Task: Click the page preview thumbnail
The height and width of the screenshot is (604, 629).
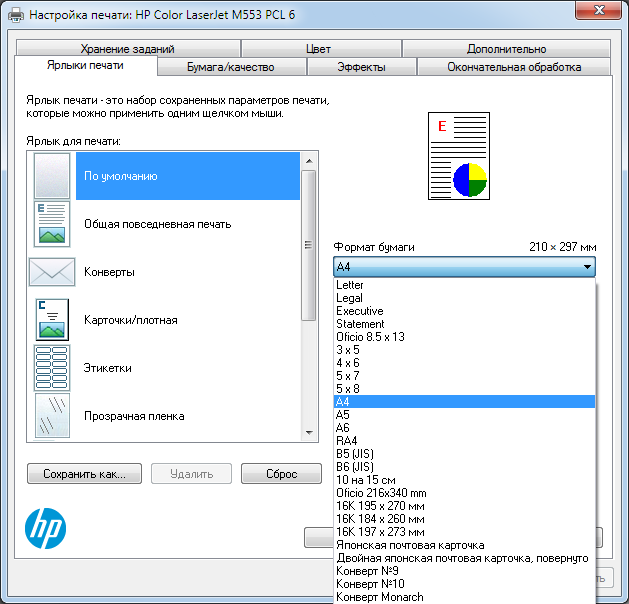Action: [459, 156]
